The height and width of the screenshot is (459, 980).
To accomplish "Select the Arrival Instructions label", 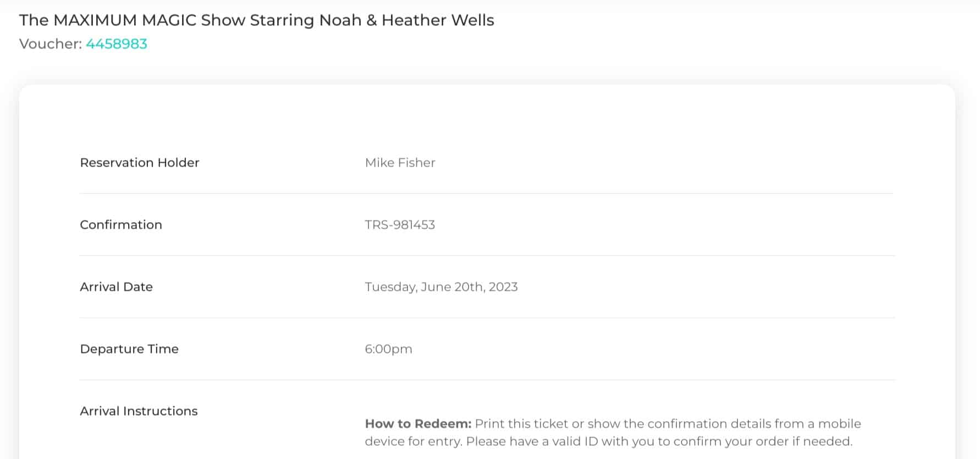I will [139, 411].
